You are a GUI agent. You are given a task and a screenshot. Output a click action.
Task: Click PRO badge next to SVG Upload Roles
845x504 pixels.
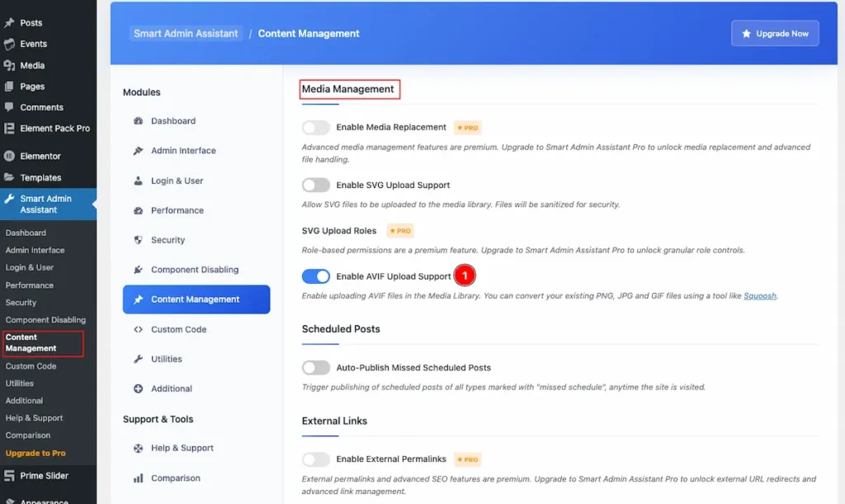coord(400,230)
